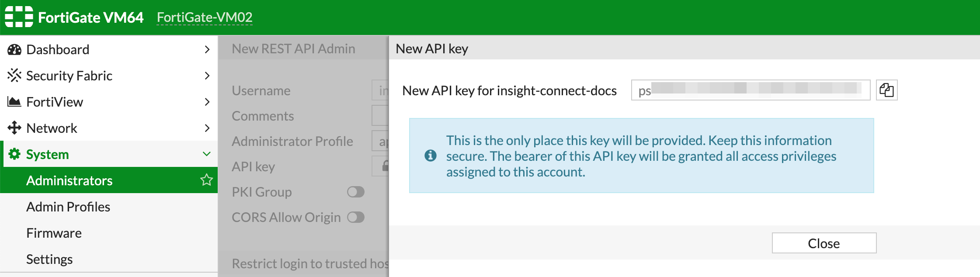Screen dimensions: 980x277
Task: Click the FortiGate-VM02 hostname link
Action: coord(205,17)
